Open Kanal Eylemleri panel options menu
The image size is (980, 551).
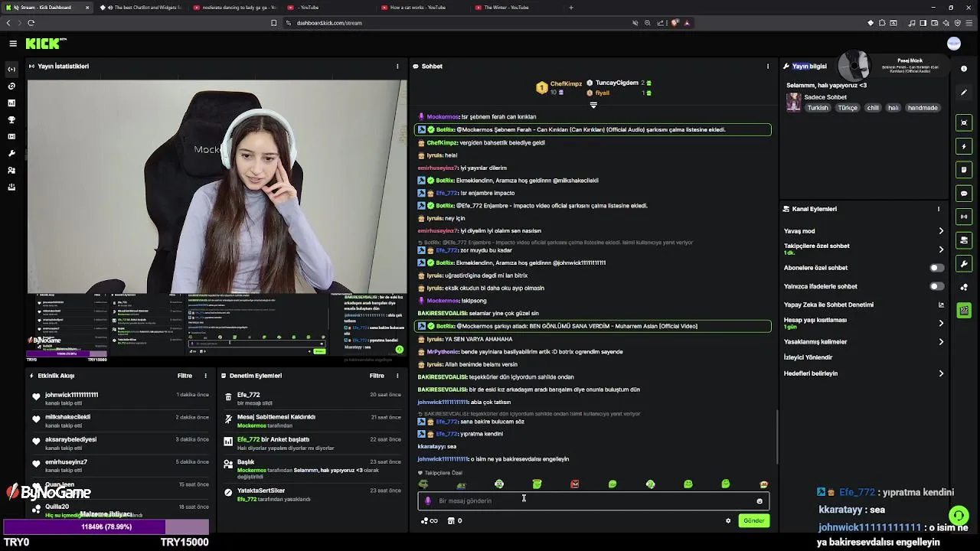[x=939, y=209]
